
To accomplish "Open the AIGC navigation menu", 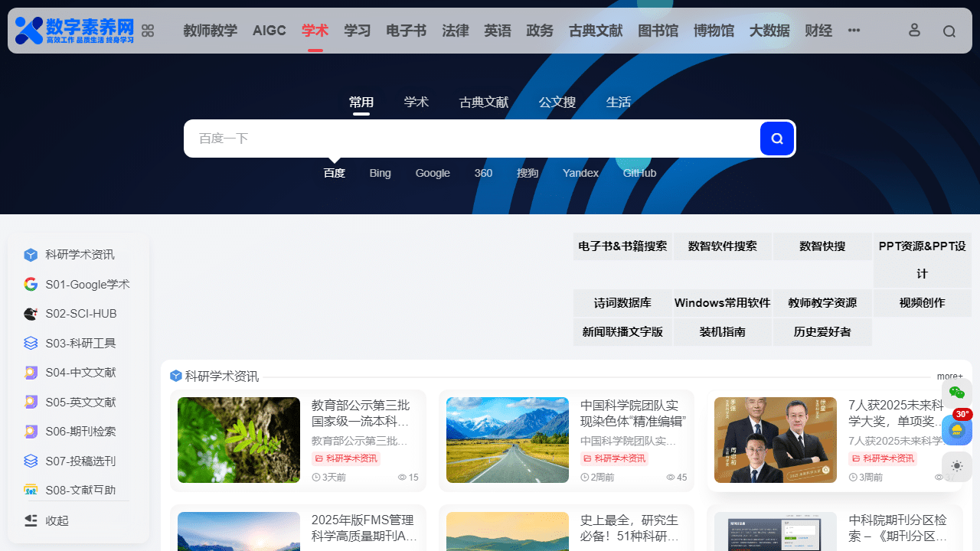I will (x=269, y=31).
